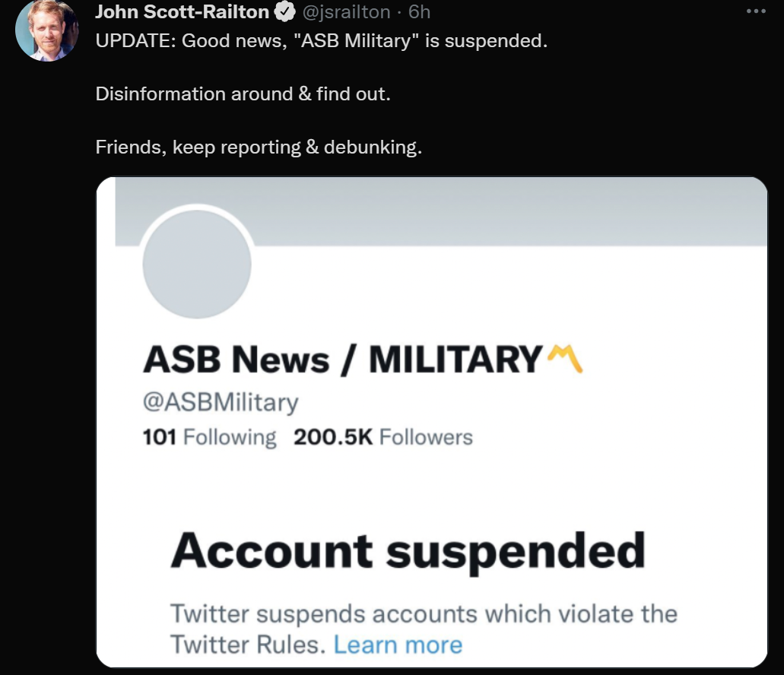Open the embedded suspended-account screenshot image
Viewport: 784px width, 675px height.
431,422
